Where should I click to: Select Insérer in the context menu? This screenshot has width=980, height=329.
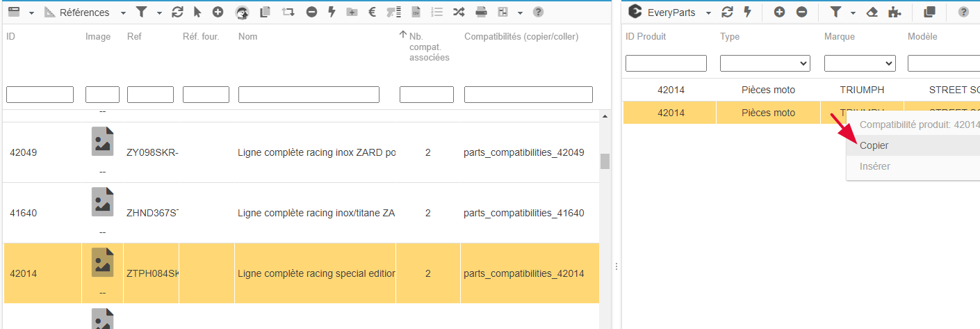coord(874,166)
